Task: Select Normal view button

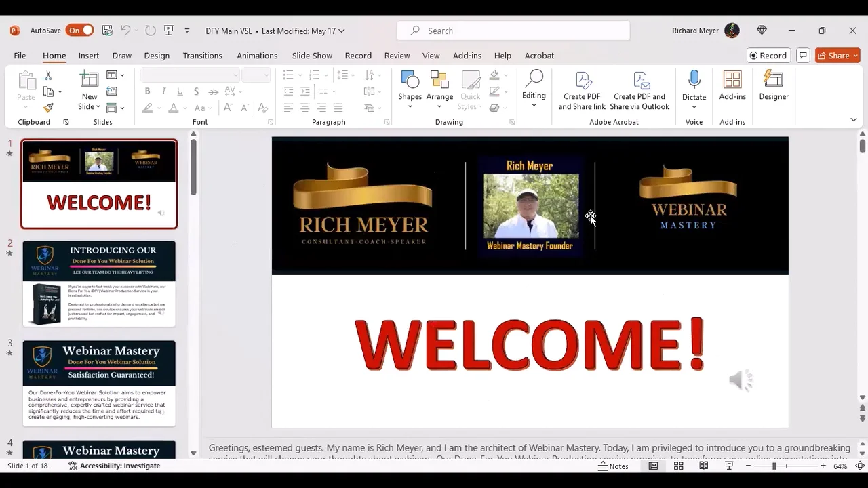Action: (x=653, y=466)
